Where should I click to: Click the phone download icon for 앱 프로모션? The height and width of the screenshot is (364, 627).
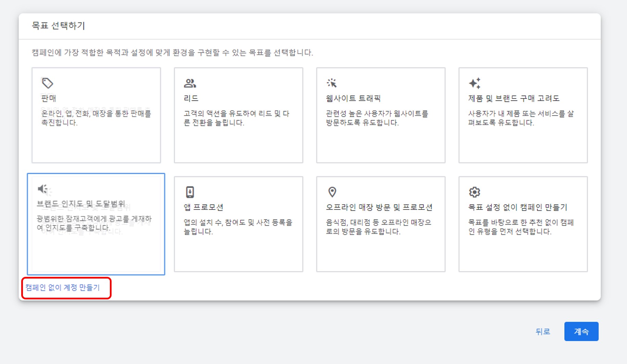point(190,192)
